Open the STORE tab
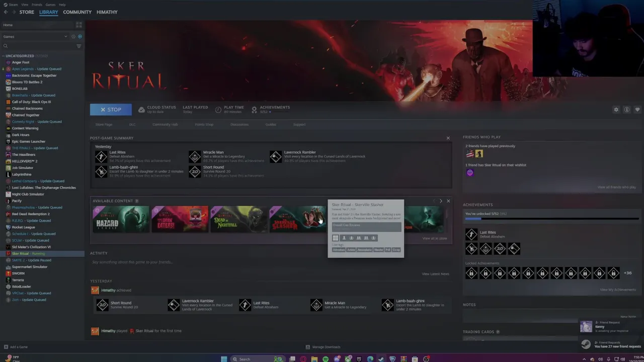644x362 pixels. click(27, 12)
